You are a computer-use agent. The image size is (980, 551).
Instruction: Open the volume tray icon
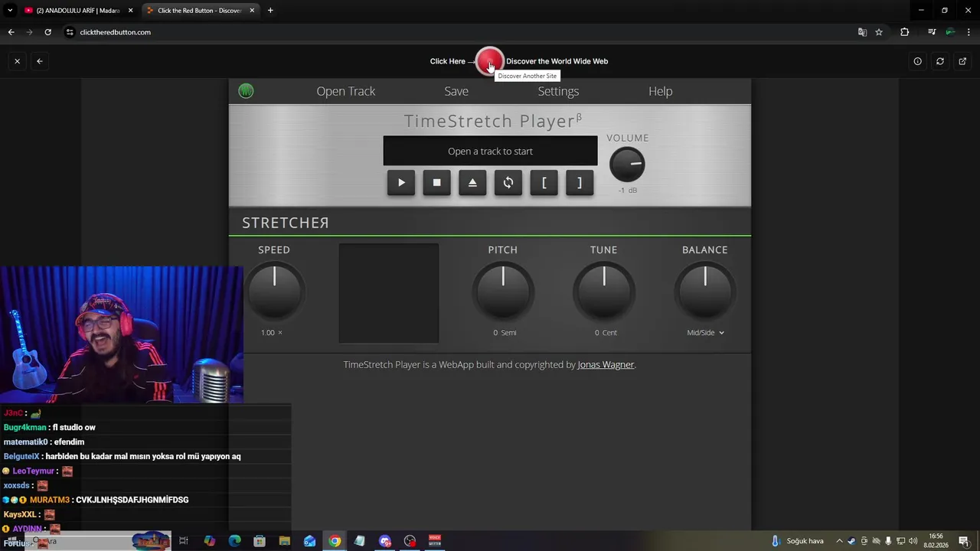(913, 541)
